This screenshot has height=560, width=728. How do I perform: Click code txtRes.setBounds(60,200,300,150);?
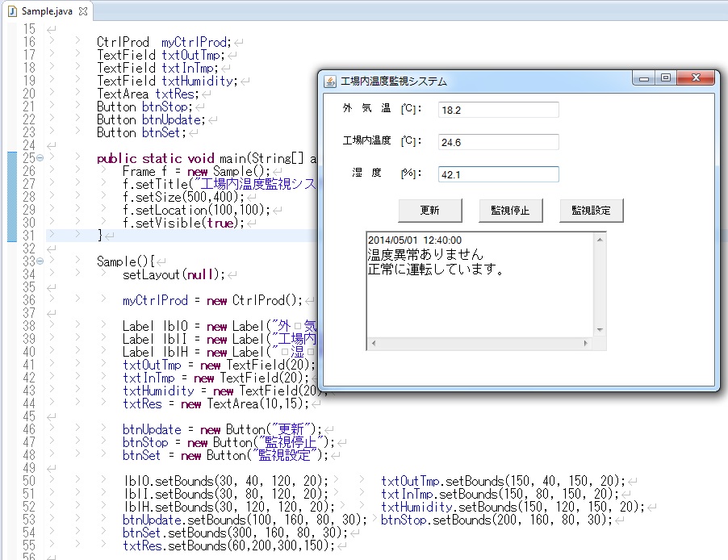(228, 545)
